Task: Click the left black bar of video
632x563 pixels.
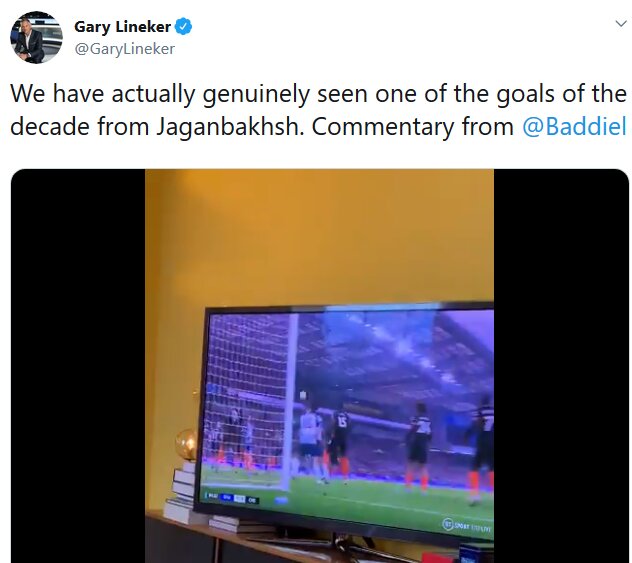Action: (x=78, y=366)
